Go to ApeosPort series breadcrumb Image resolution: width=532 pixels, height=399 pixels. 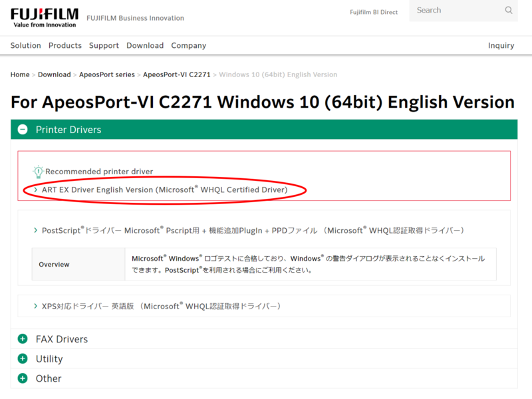[106, 74]
